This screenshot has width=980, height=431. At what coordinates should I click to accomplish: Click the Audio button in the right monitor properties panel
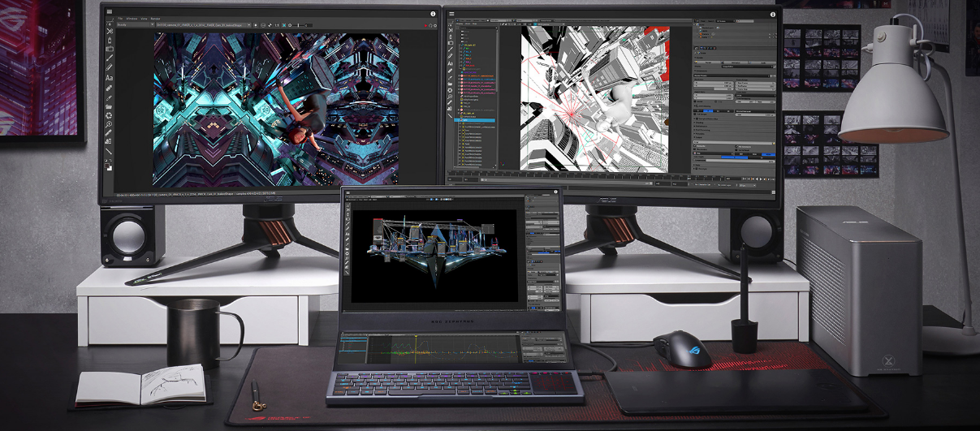pos(762,62)
